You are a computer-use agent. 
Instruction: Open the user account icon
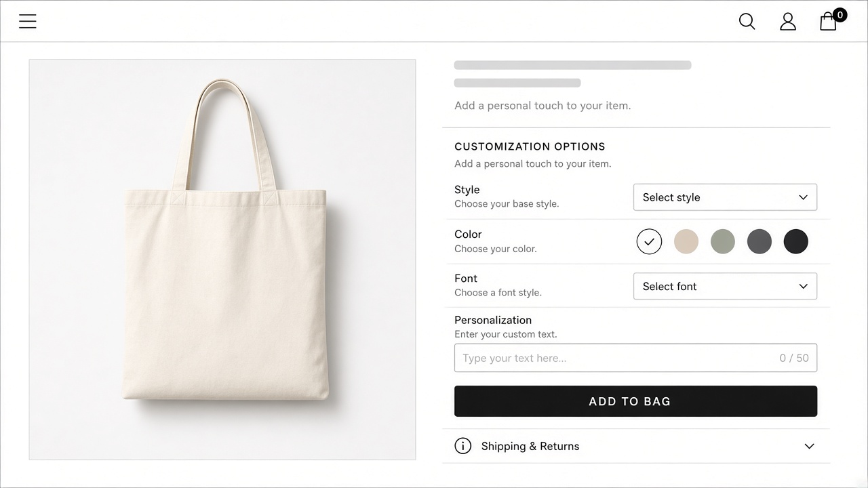click(787, 22)
